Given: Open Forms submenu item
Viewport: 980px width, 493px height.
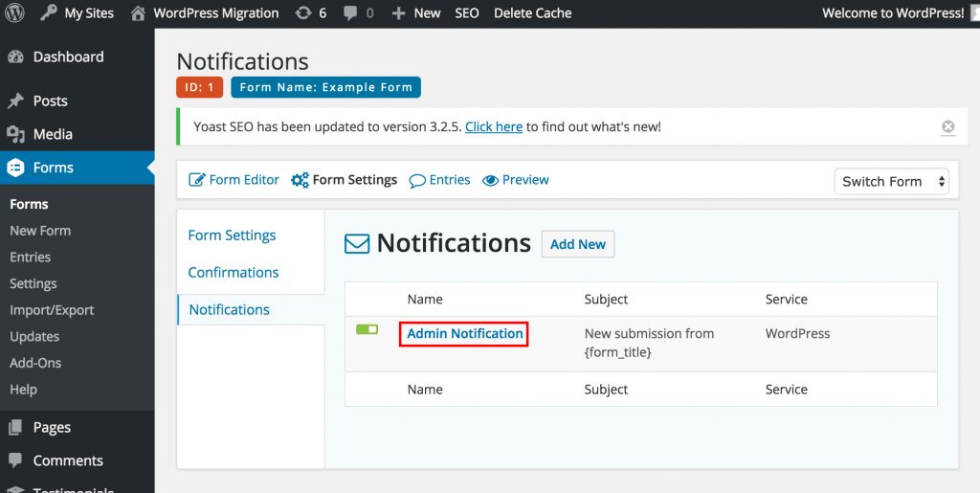Looking at the screenshot, I should (29, 204).
